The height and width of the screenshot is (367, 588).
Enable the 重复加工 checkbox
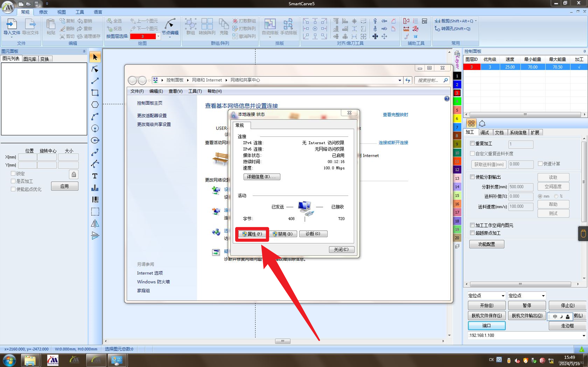(x=472, y=143)
